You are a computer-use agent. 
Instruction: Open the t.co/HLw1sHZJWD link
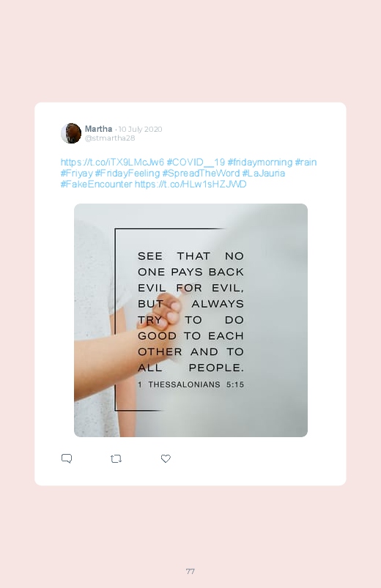[x=190, y=184]
